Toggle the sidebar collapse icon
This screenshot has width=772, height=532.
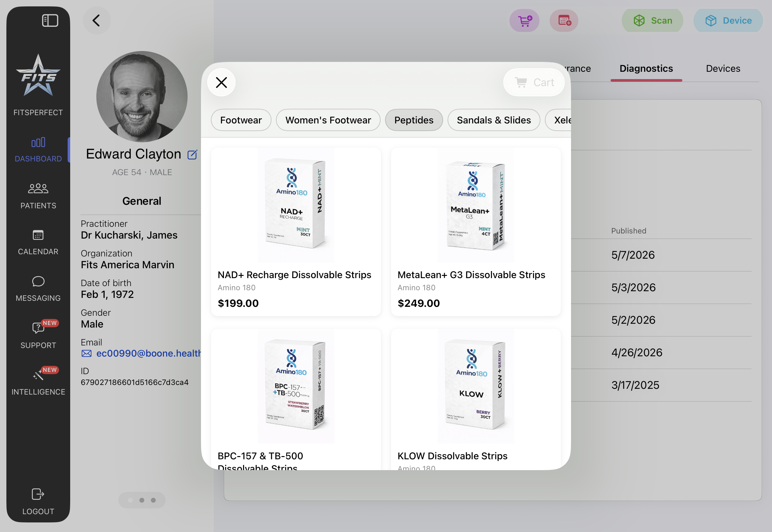pyautogui.click(x=50, y=20)
